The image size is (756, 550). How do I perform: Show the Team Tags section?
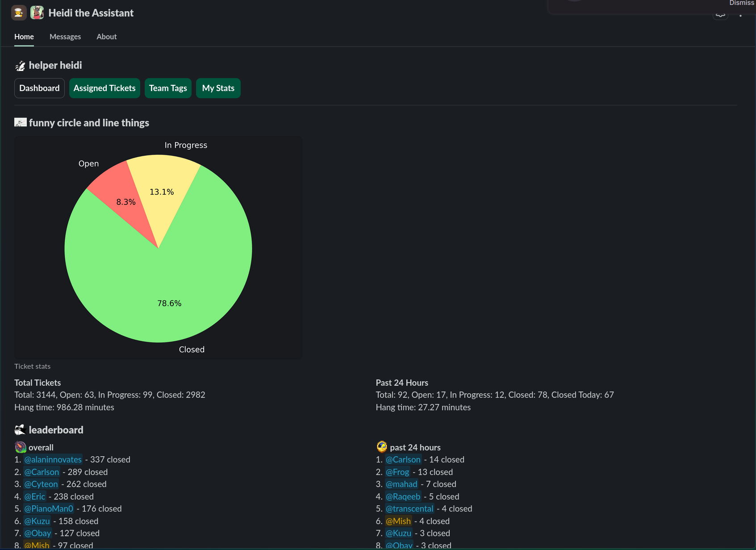click(168, 88)
